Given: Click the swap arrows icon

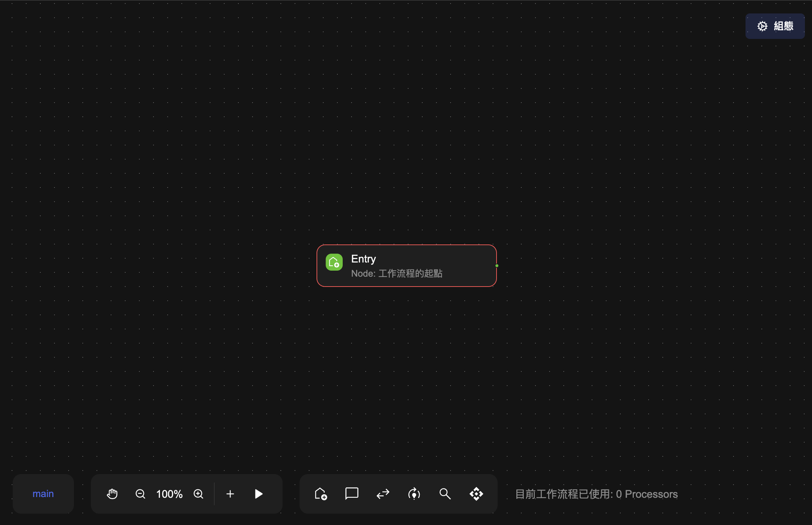Looking at the screenshot, I should point(383,494).
